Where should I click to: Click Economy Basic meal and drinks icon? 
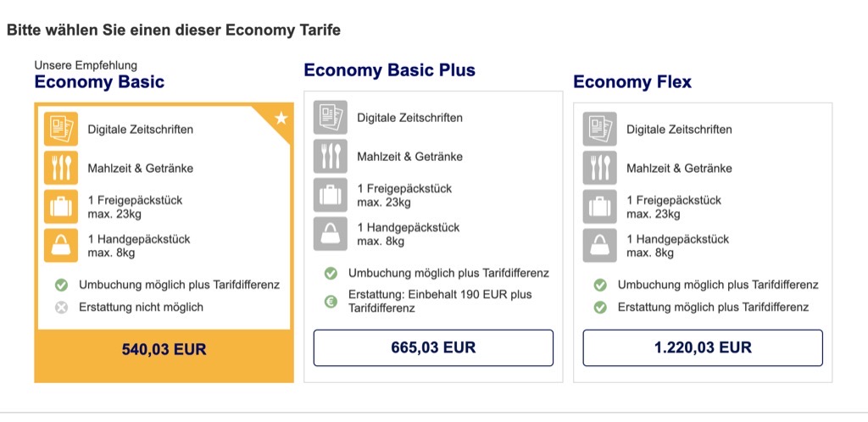pos(61,168)
